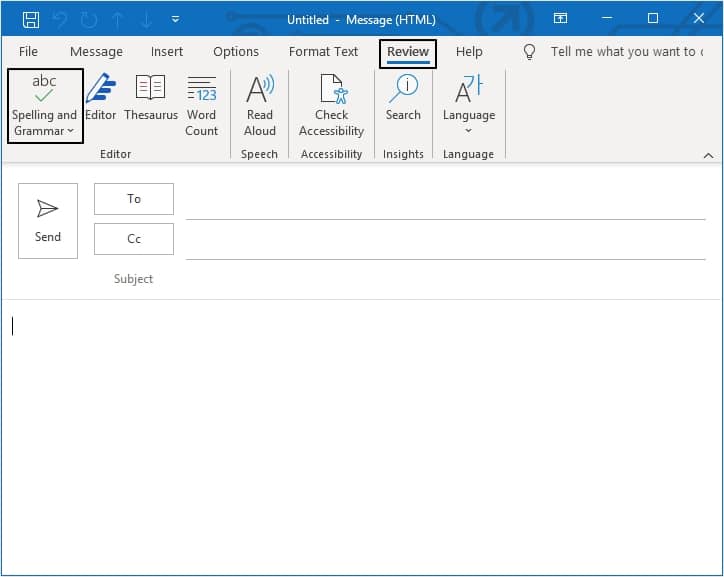Maximize the message window
The height and width of the screenshot is (577, 724).
click(x=653, y=18)
